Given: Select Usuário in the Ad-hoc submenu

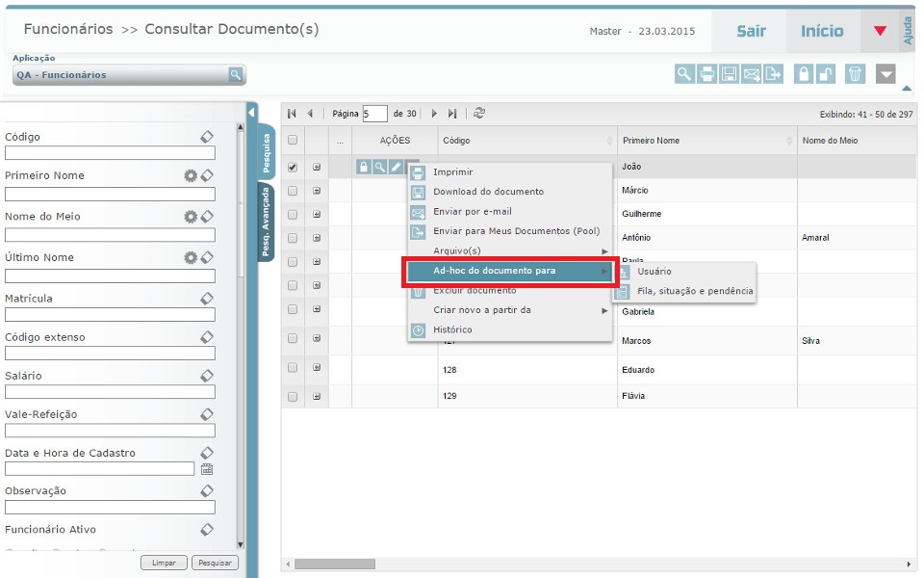Looking at the screenshot, I should [x=654, y=271].
